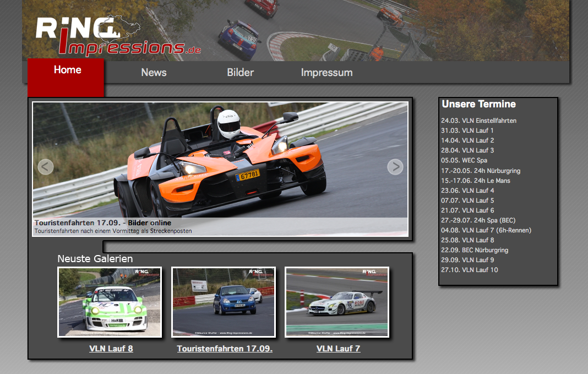Click the green-white Porsche thumbnail
Screen dimensions: 588x374
point(110,302)
